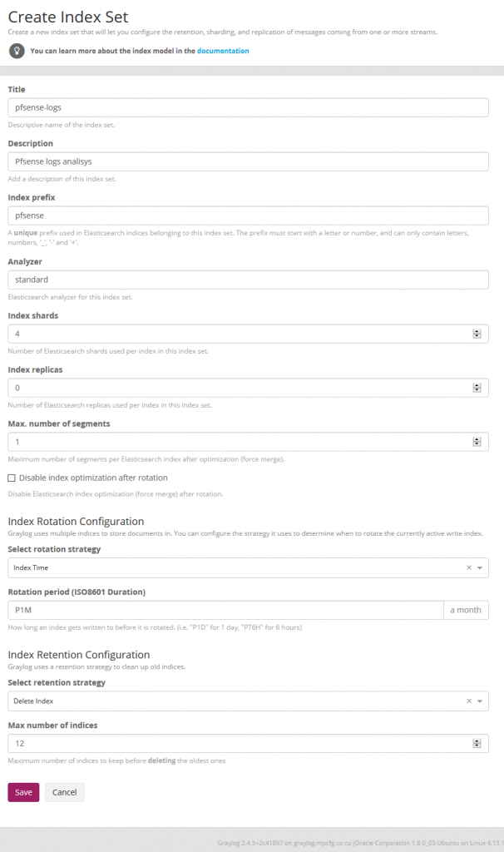This screenshot has width=504, height=852.
Task: Clear the Index Time rotation strategy selection
Action: [x=469, y=567]
